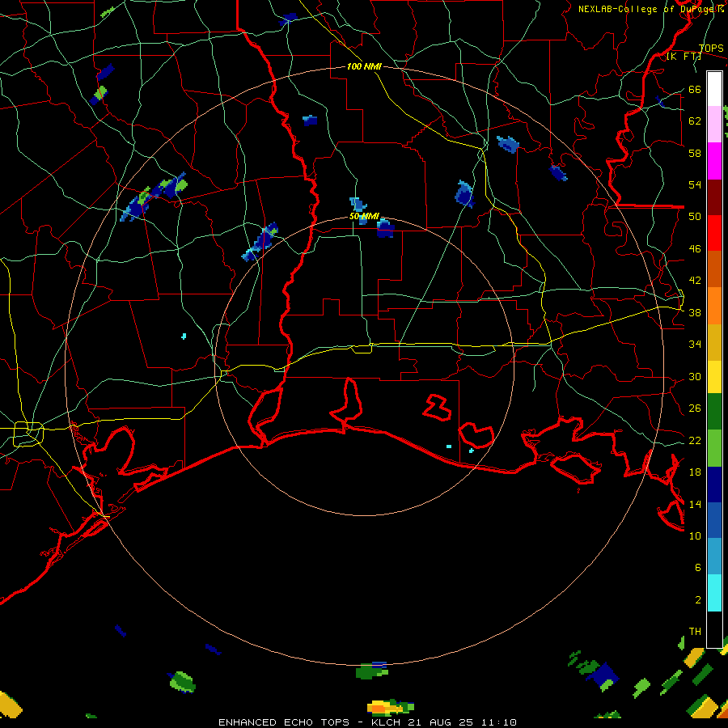Click the "(K FT)" legend units label

(684, 56)
